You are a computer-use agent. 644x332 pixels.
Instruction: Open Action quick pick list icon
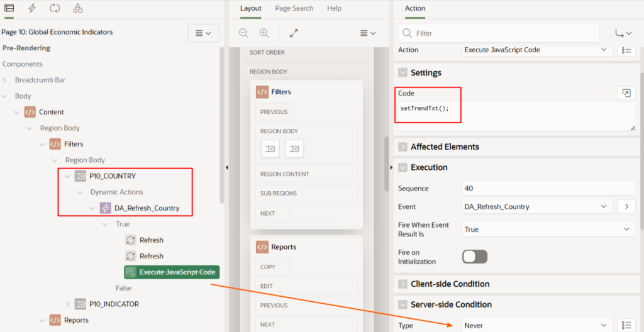626,50
